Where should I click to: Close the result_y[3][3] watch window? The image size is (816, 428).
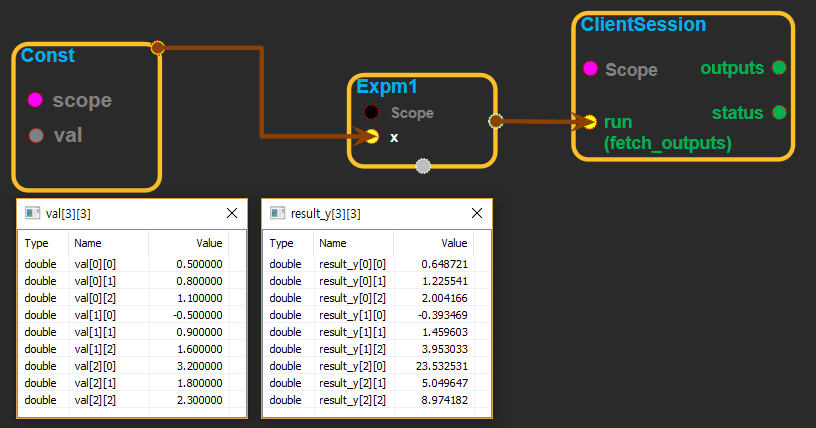click(477, 213)
